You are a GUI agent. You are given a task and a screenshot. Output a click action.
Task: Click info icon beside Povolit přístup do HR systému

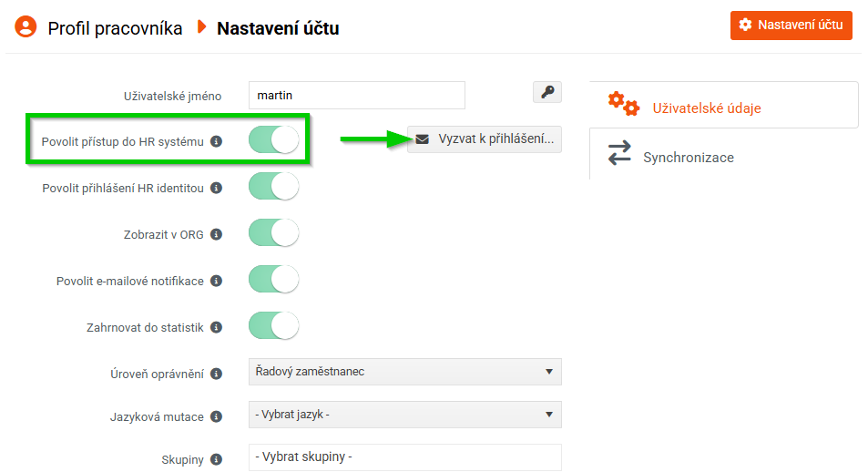click(x=216, y=142)
